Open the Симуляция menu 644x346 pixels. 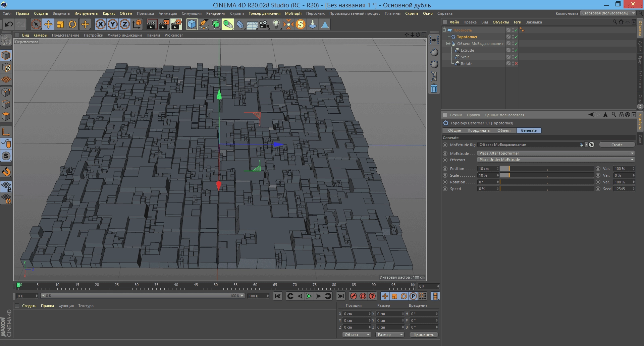[192, 13]
